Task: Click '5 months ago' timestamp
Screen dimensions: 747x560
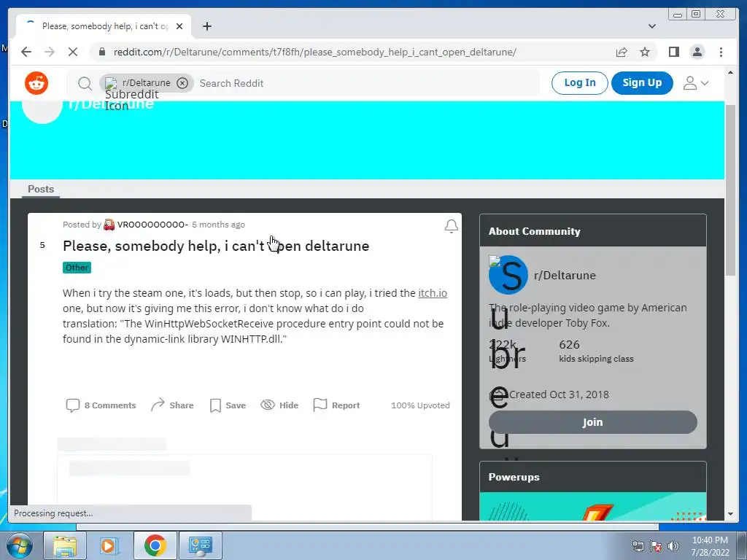Action: coord(218,225)
